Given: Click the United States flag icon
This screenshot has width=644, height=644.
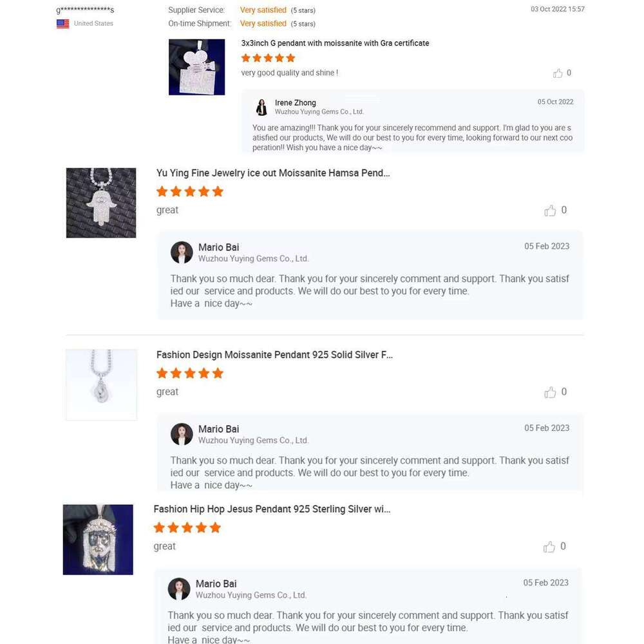Looking at the screenshot, I should 62,24.
